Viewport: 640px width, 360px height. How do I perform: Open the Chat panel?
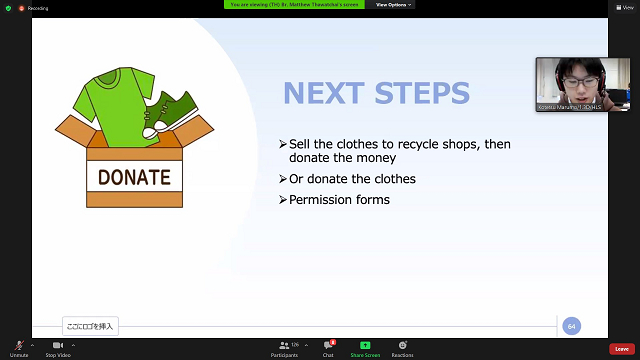328,349
